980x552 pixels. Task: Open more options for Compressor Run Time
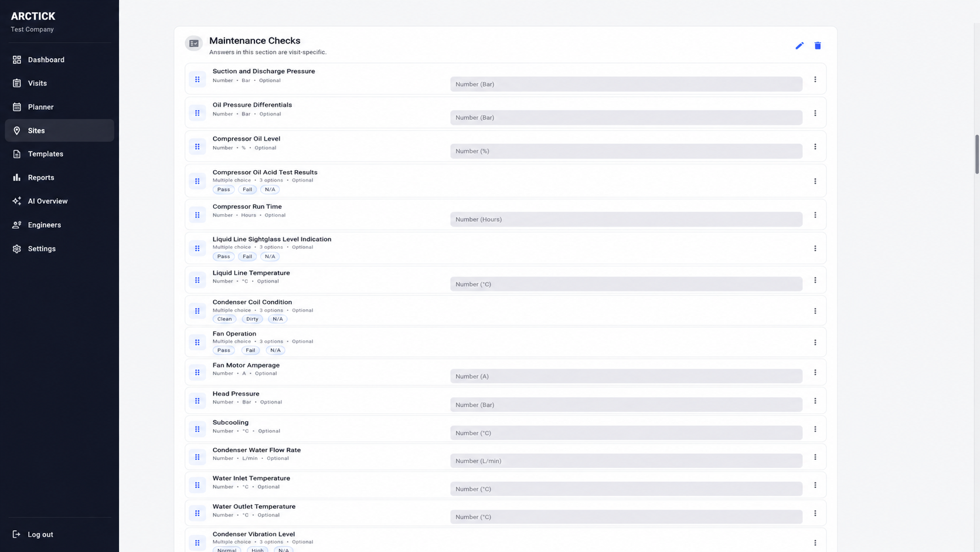(x=815, y=215)
